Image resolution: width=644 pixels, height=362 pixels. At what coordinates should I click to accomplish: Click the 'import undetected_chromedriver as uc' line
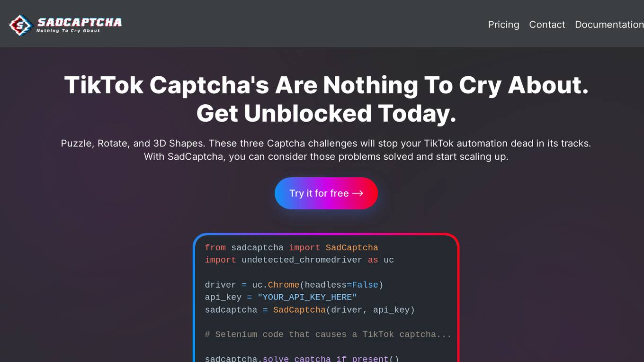299,260
